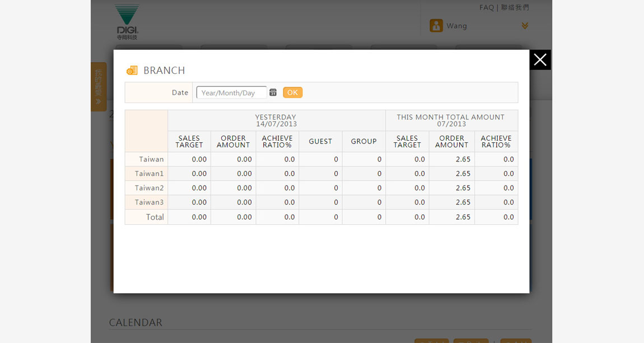The height and width of the screenshot is (343, 644).
Task: Close the BRANCH popup with the X
Action: tap(540, 60)
